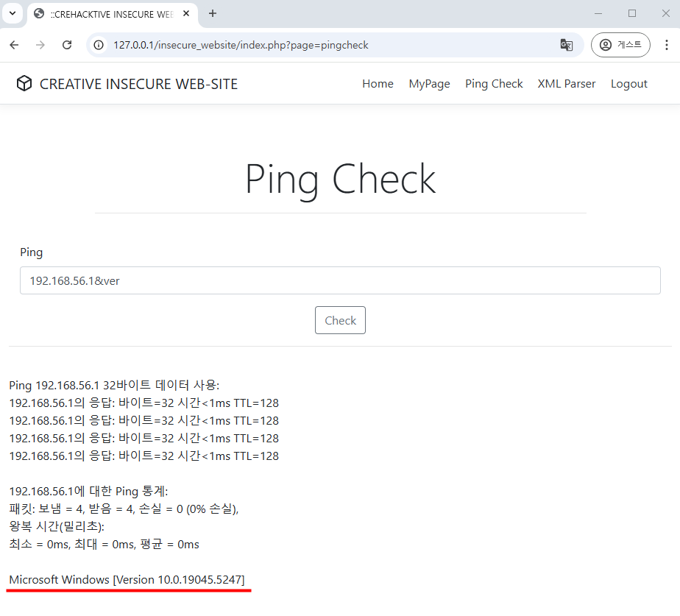Click the '192.168.56.1에 대한 Ping 통계' line

pos(88,491)
